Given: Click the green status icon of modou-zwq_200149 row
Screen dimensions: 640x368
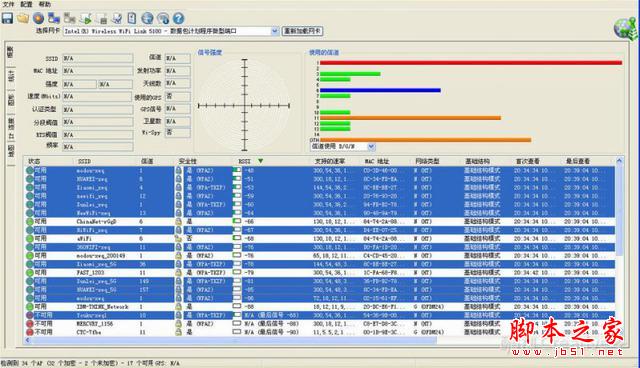Looking at the screenshot, I should pyautogui.click(x=30, y=255).
